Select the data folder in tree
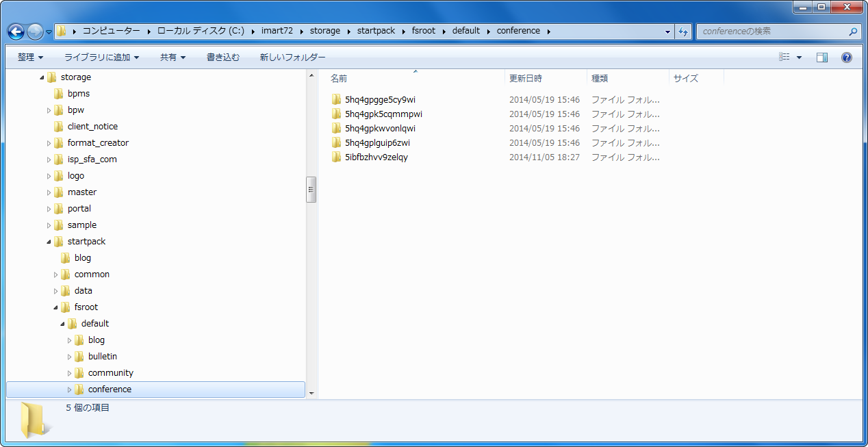 [x=84, y=291]
